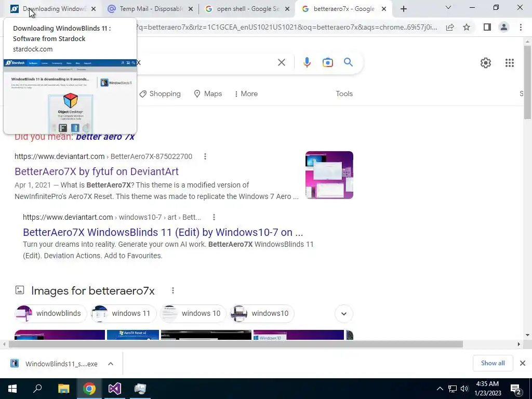Viewport: 532px width, 399px height.
Task: Click the Aero7X Reset v2 image thumbnail
Action: pos(133,335)
